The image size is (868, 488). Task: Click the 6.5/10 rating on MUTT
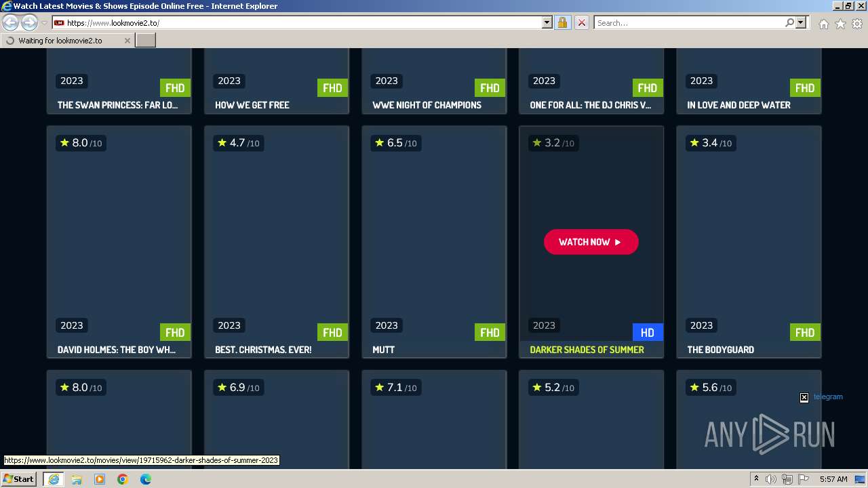(395, 143)
